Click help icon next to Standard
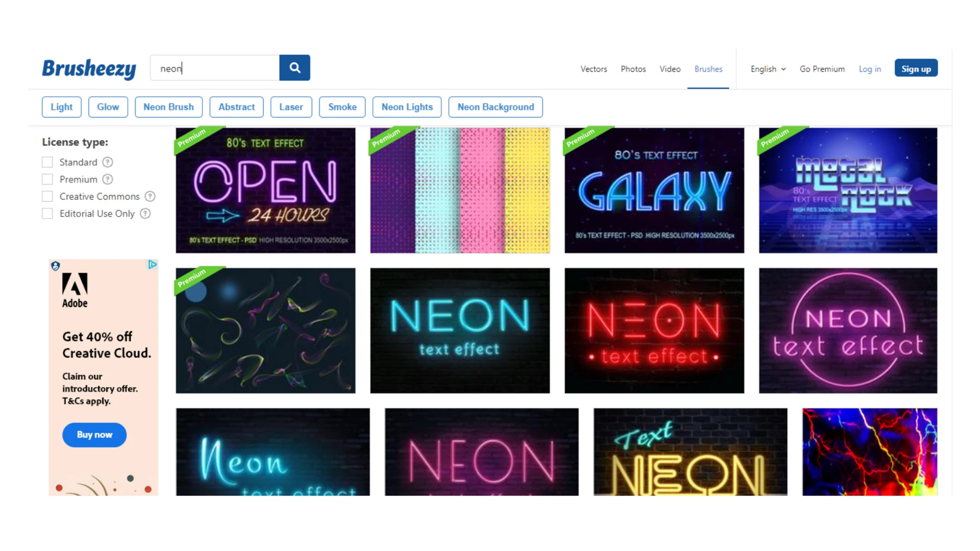This screenshot has height=551, width=980. [108, 162]
